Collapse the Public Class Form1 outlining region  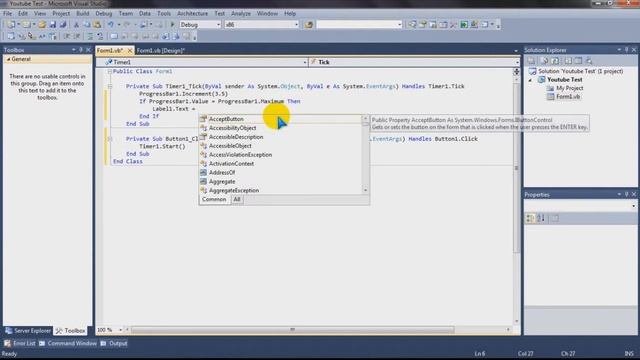coord(109,71)
